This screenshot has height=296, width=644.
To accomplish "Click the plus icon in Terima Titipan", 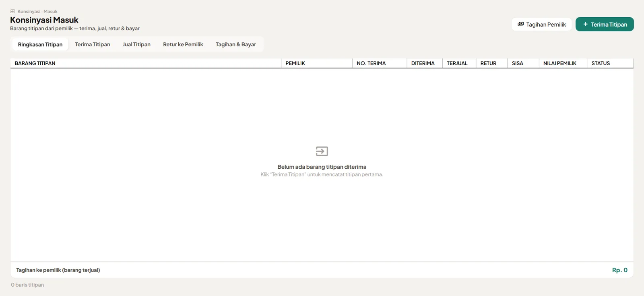I will (585, 24).
